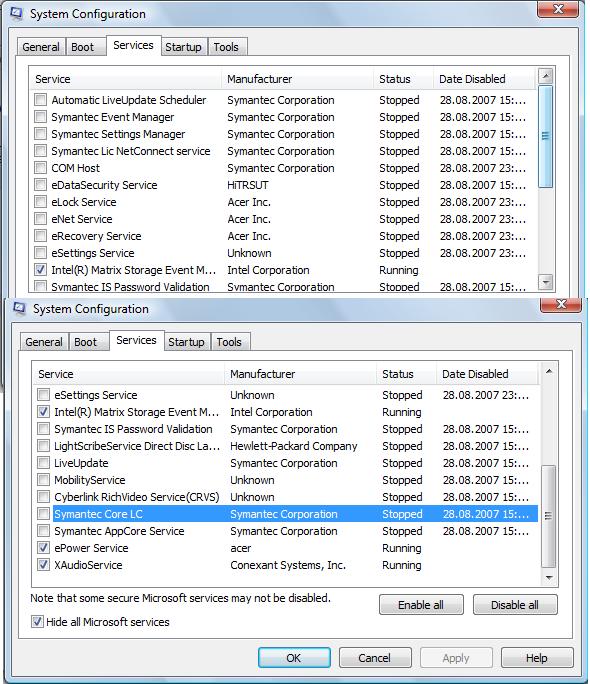
Task: Check Cyberlink RichVideo Service checkbox
Action: 44,496
